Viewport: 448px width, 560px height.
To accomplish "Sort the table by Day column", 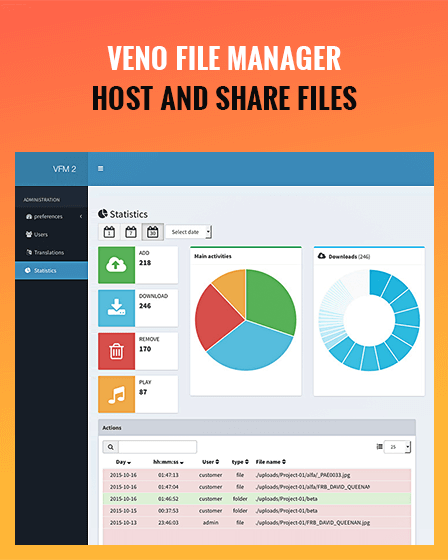I will [x=123, y=462].
